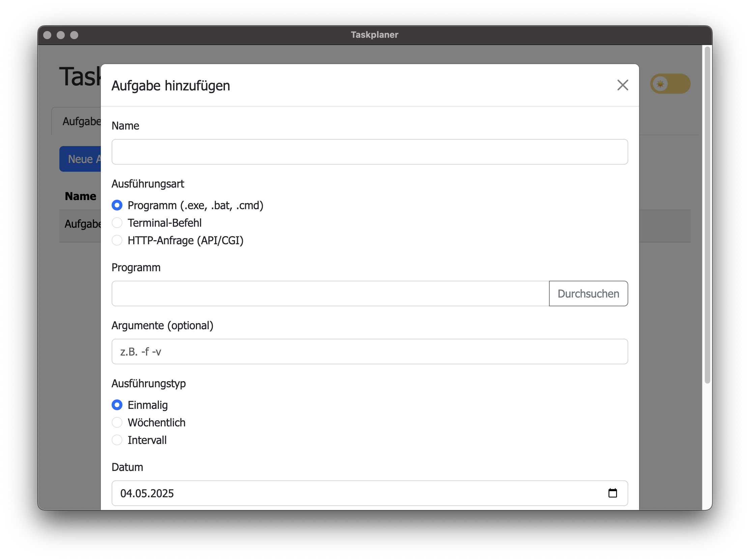The height and width of the screenshot is (560, 750).
Task: Close the Aufgabe hinzufügen dialog
Action: point(623,85)
